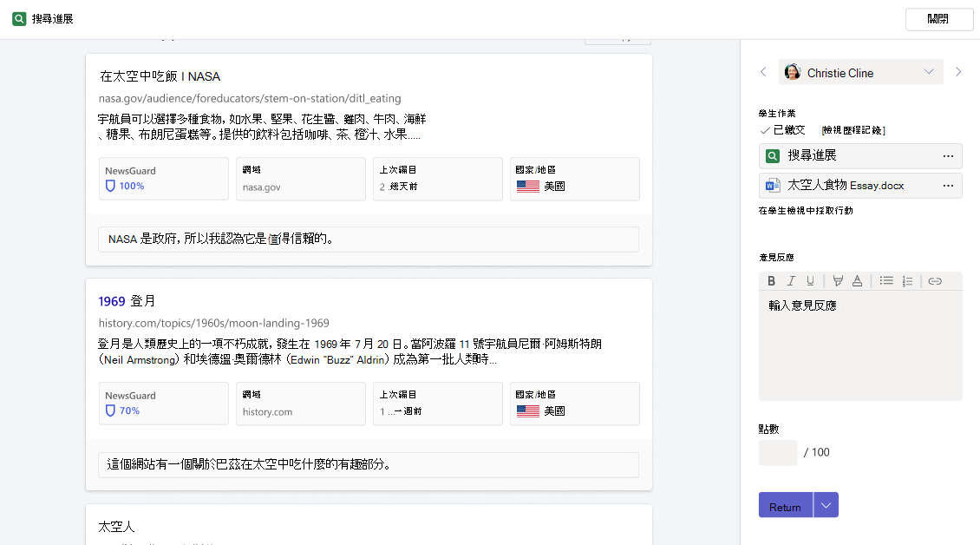Toggle italic formatting in feedback
980x545 pixels.
tap(791, 281)
